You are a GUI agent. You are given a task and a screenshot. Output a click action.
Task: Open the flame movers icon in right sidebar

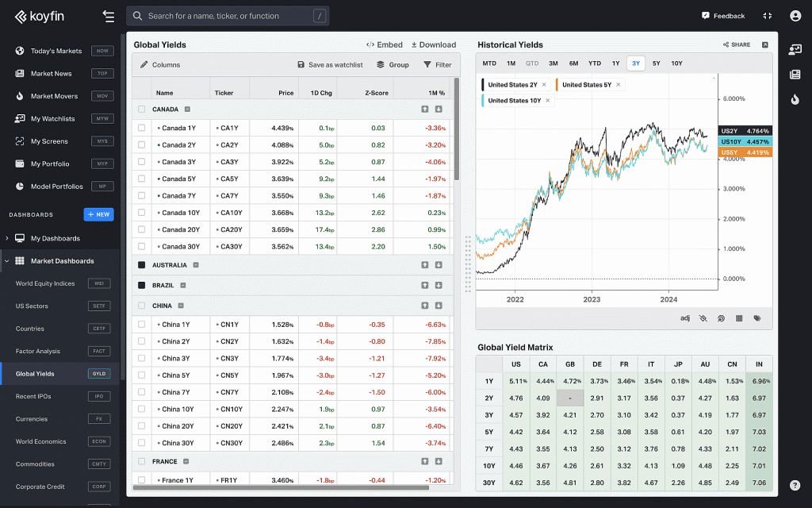[x=795, y=99]
